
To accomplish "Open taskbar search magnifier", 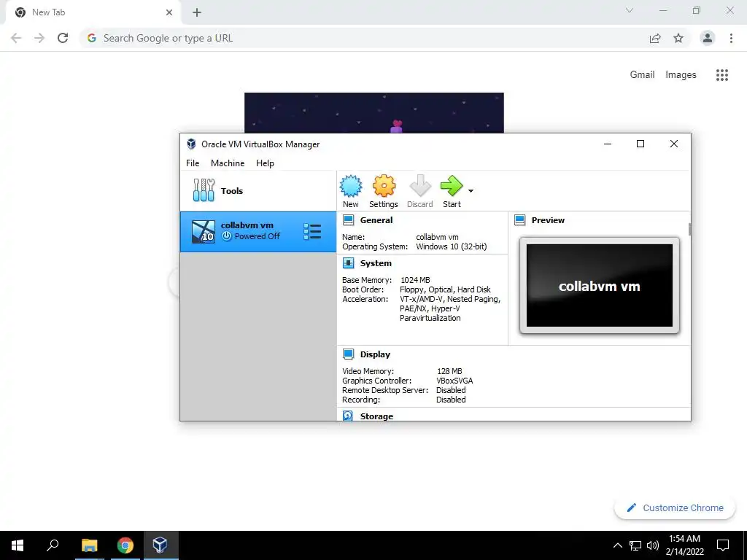I will tap(53, 545).
